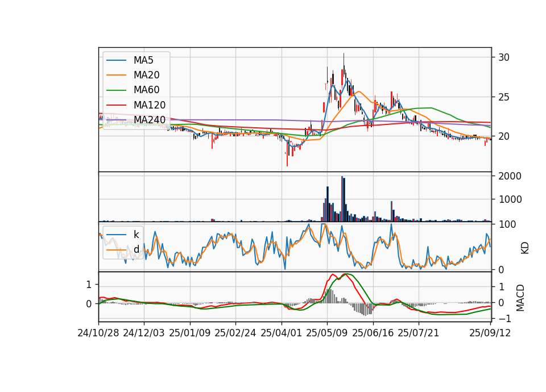Click the lowest candlestick in early April
Screen dimensions: 546x392
tap(287, 153)
